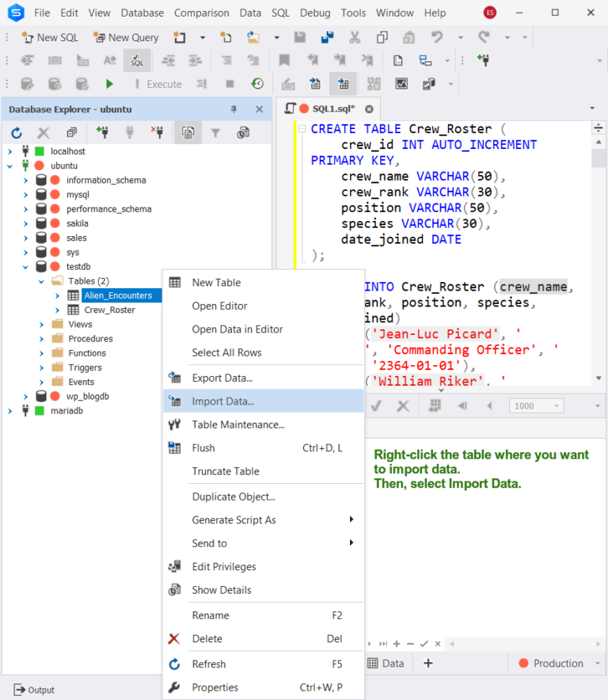
Task: Click the New Query toolbar button
Action: [125, 37]
